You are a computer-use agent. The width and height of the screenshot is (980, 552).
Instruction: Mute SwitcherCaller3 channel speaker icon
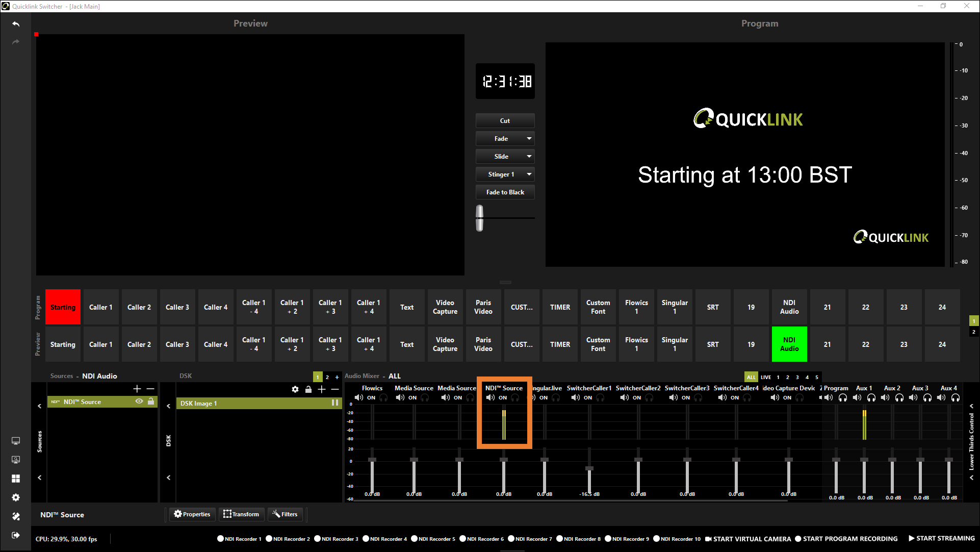(x=673, y=397)
